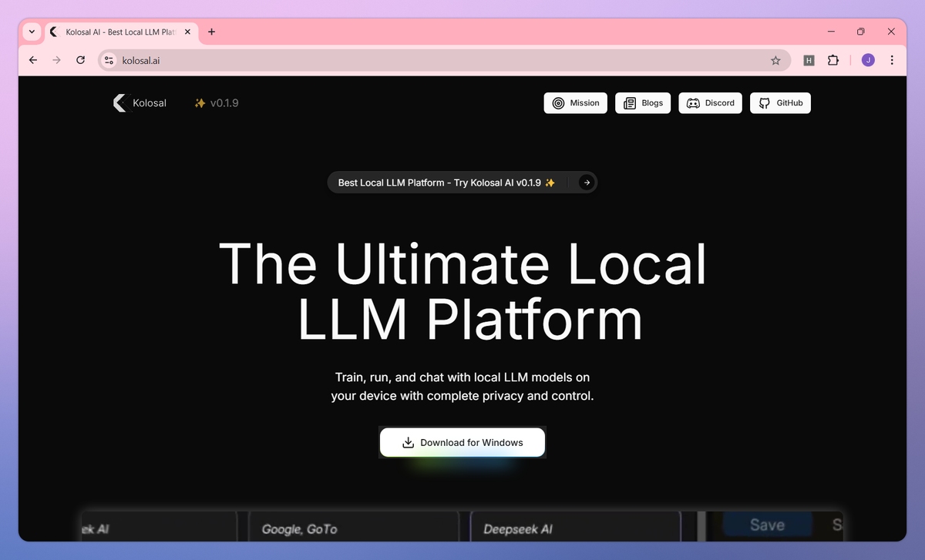Click Download for Windows button
This screenshot has height=560, width=925.
point(462,443)
